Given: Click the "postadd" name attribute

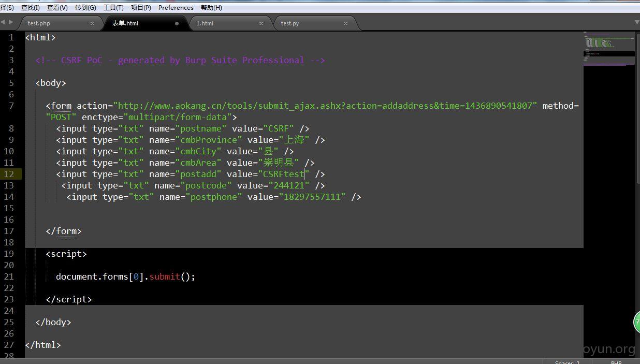Looking at the screenshot, I should 198,174.
